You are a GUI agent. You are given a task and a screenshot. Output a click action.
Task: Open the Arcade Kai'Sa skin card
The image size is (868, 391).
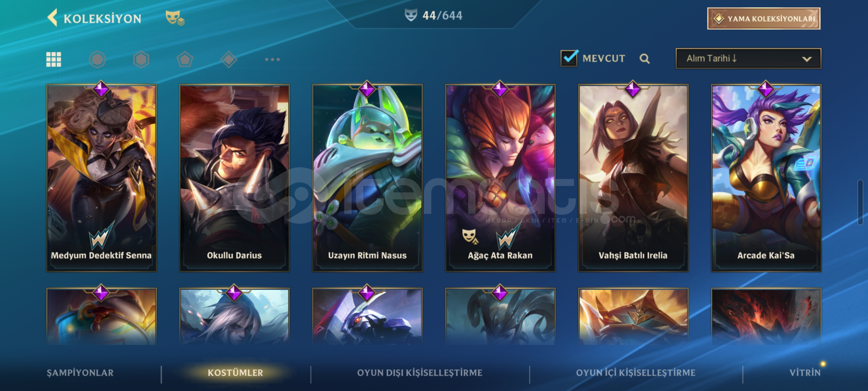click(x=766, y=178)
